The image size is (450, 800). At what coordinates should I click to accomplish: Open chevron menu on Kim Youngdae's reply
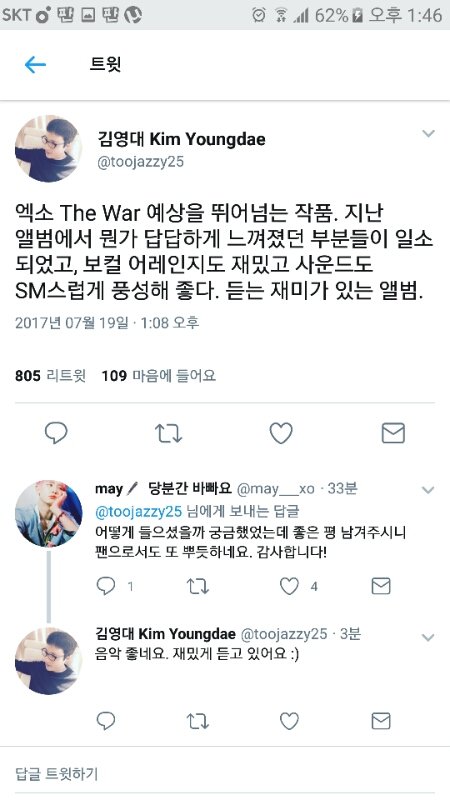(x=429, y=637)
